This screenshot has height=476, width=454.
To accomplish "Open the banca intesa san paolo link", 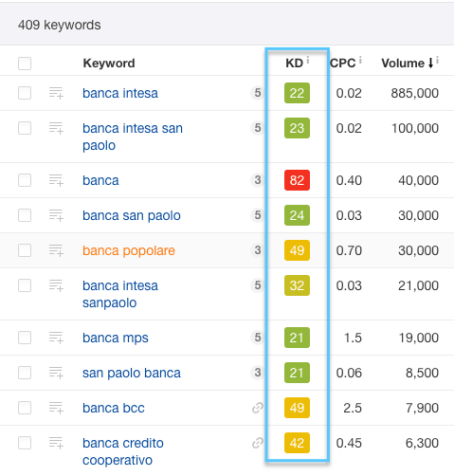I will click(133, 137).
